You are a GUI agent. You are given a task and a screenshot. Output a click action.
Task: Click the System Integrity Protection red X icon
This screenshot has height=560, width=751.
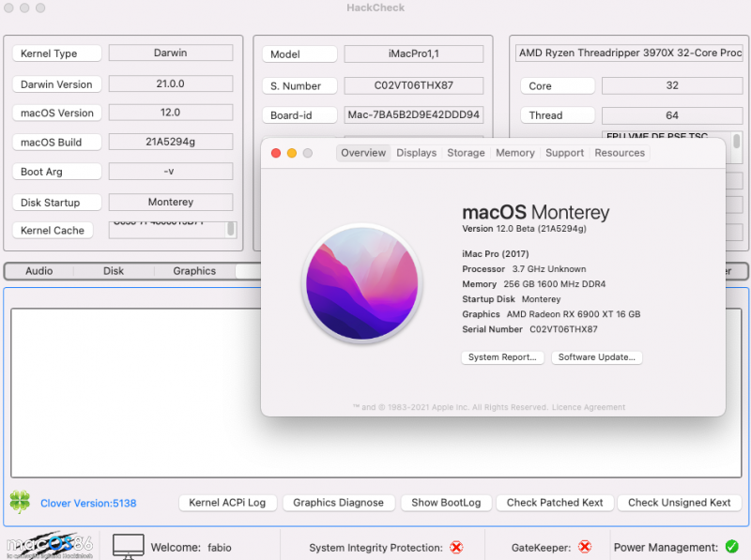[x=456, y=547]
